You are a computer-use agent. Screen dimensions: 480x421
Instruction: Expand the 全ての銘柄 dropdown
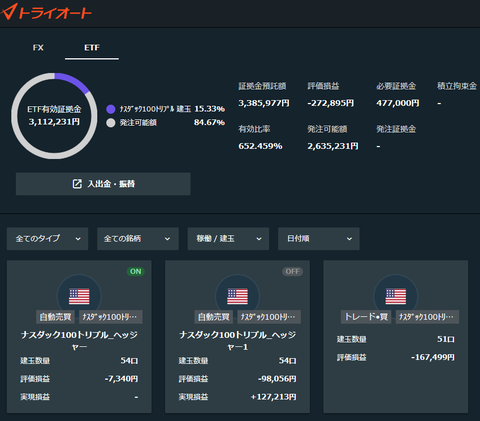[x=138, y=239]
